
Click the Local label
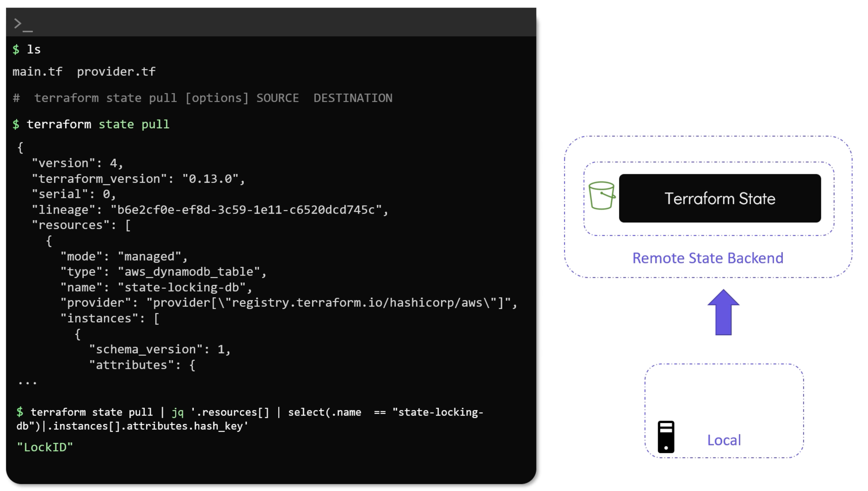(x=724, y=440)
